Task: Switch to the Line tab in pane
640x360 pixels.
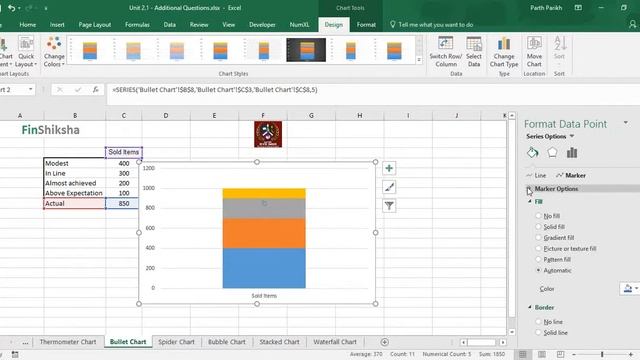Action: [536, 175]
